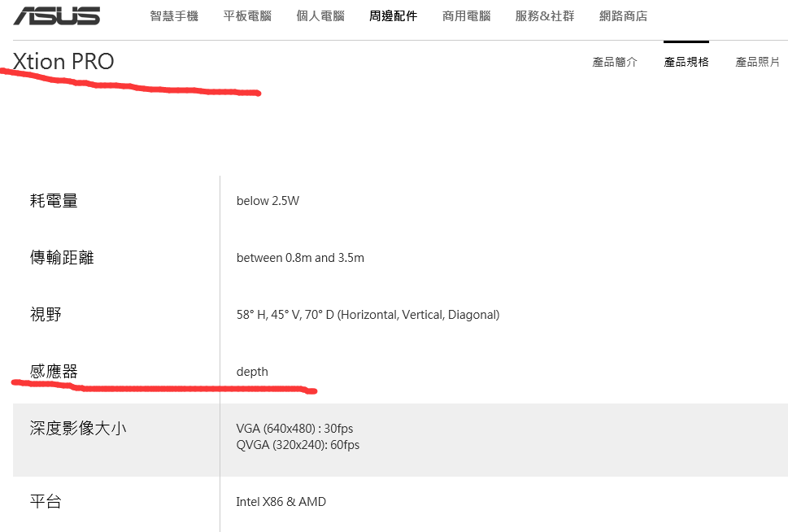Open the 商用電腦 menu
Screen dimensions: 788x532
466,16
